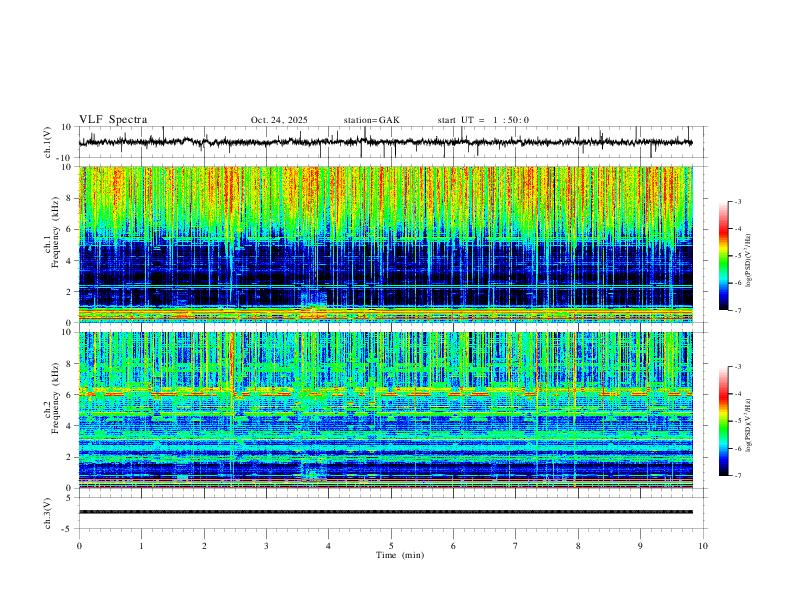Screen dimensions: 792x612
Task: Click the "-5" tick on ch.2 colorbar
Action: click(x=737, y=421)
